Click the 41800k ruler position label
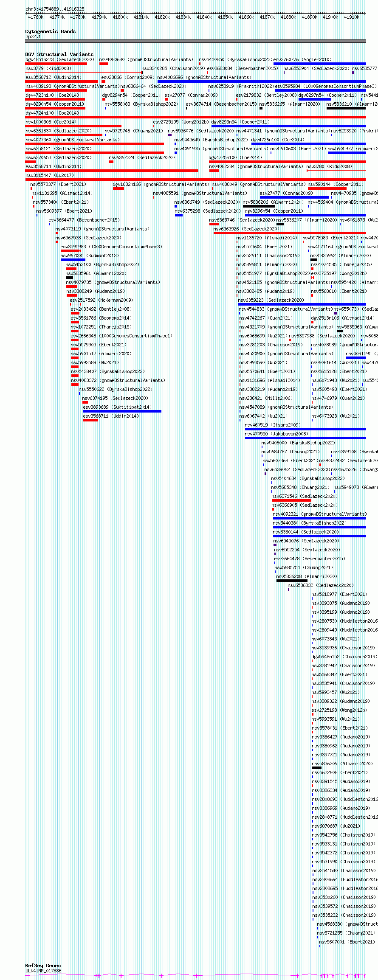This screenshot has width=378, height=980. pyautogui.click(x=120, y=17)
